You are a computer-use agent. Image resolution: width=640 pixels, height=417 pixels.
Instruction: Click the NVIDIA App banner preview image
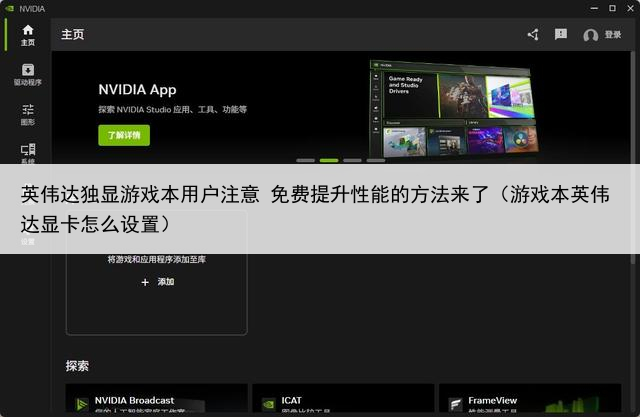point(453,107)
